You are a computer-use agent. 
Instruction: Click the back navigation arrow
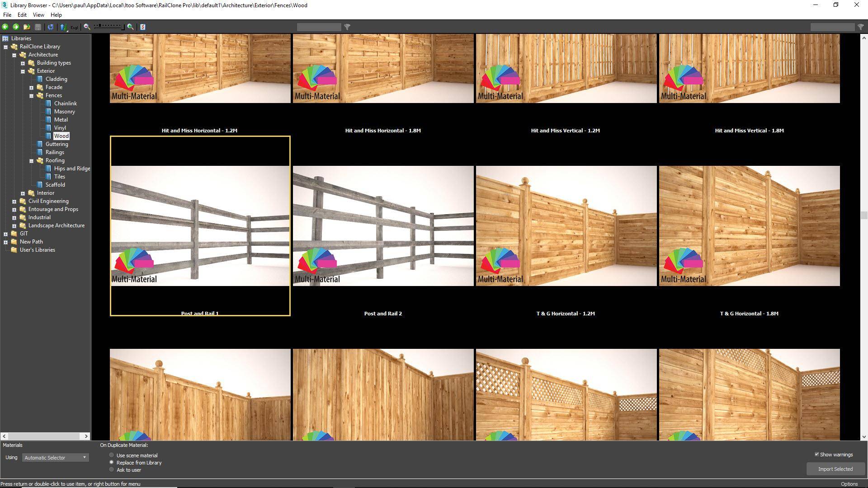tap(5, 27)
